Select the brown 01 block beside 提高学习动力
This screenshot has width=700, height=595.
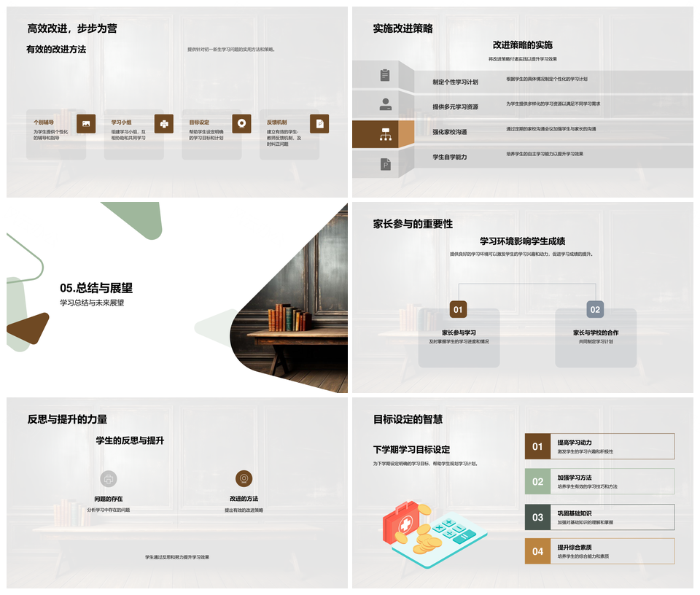pos(537,446)
